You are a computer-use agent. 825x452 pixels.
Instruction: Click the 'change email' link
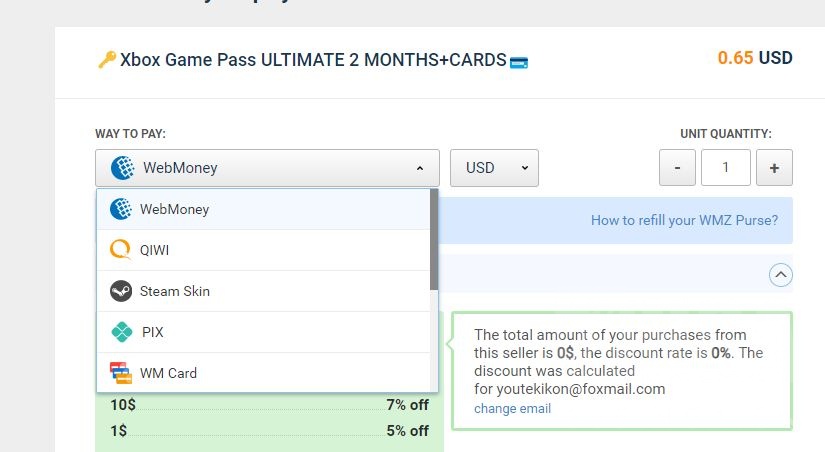coord(512,408)
